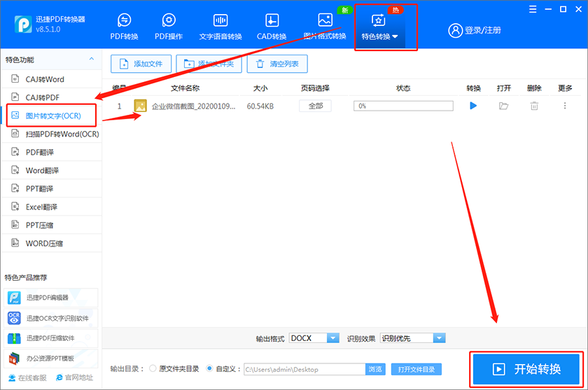
Task: Click 开始转换 button
Action: [x=526, y=369]
